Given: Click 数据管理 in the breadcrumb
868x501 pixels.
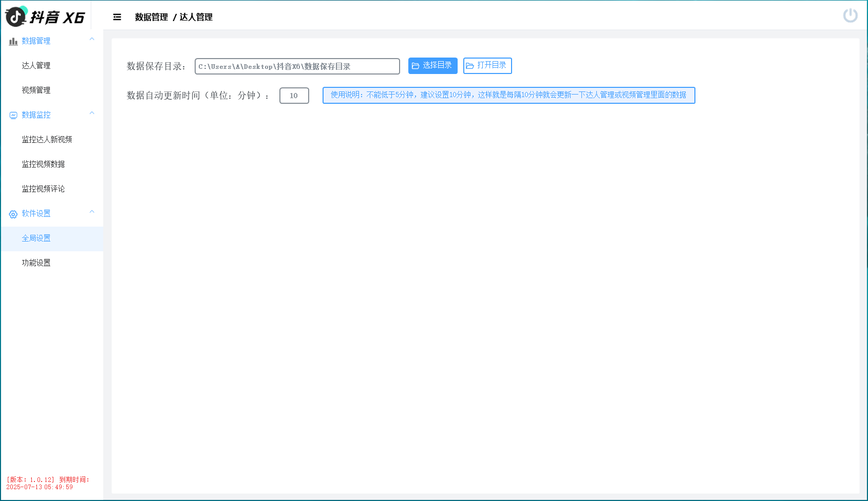Looking at the screenshot, I should [x=152, y=17].
